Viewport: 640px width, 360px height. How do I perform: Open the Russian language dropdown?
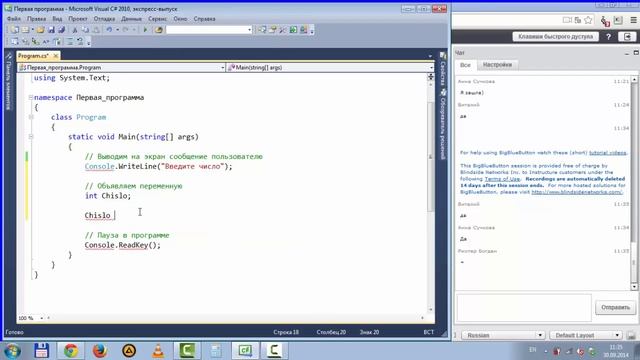point(503,335)
